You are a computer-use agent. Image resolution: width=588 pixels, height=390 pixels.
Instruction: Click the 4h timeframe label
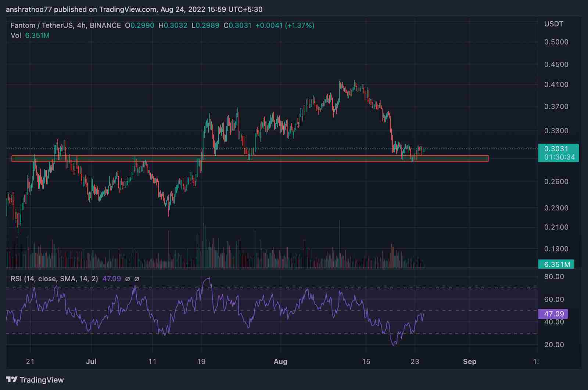click(x=81, y=25)
